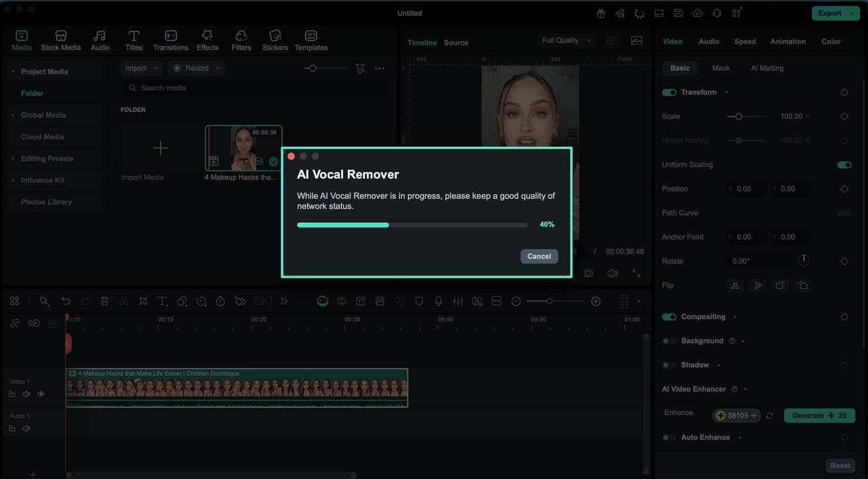Open the Full Quality dropdown
Image resolution: width=868 pixels, height=479 pixels.
(x=566, y=41)
